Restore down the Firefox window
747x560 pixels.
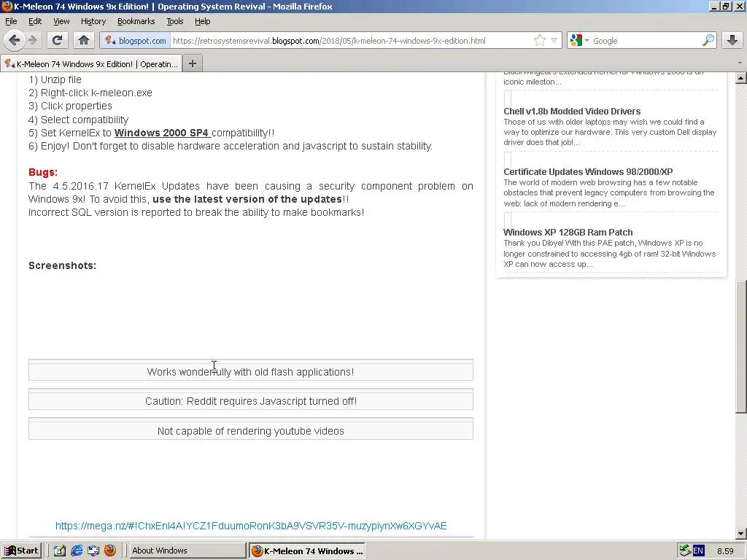click(725, 6)
